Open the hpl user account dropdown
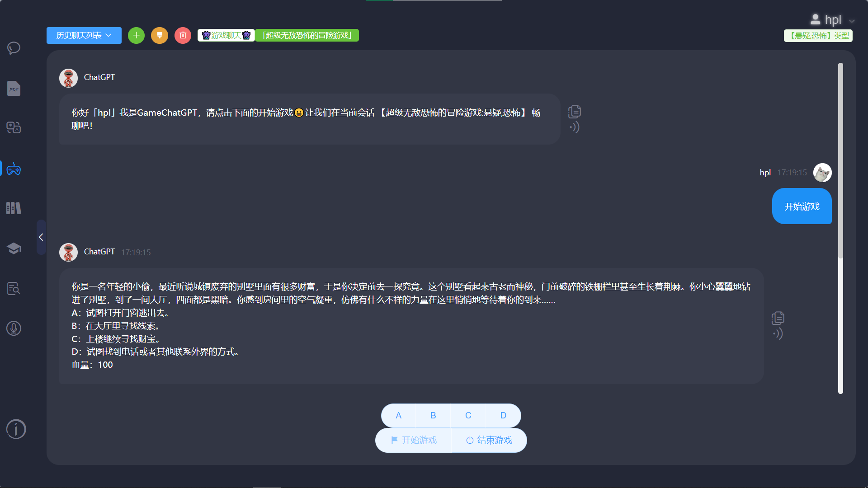The image size is (868, 488). (x=832, y=20)
